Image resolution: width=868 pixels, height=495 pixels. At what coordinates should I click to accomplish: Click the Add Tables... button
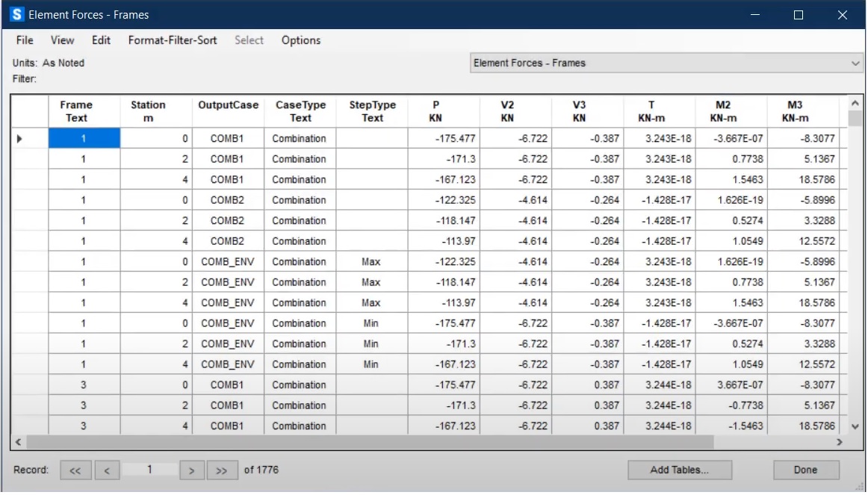(x=679, y=470)
